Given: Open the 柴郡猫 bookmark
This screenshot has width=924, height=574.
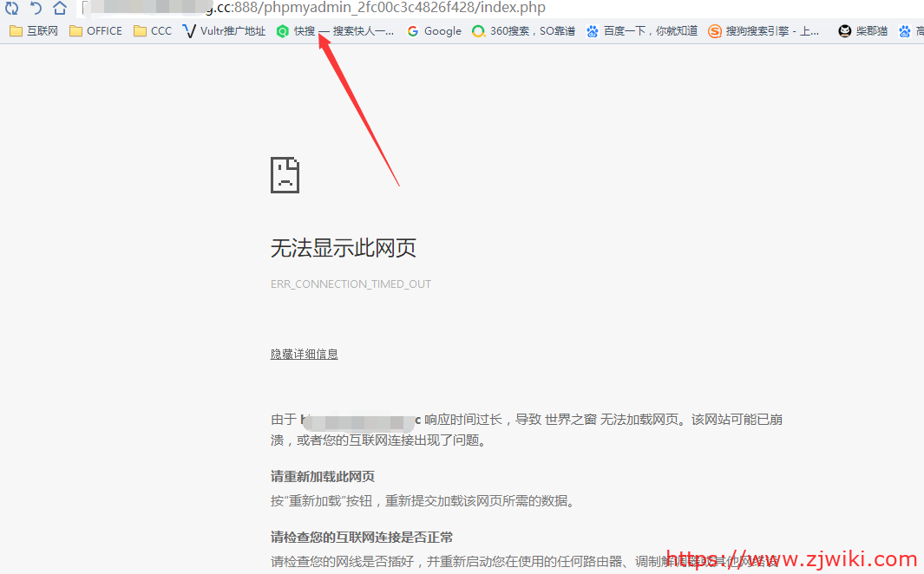Looking at the screenshot, I should (862, 31).
